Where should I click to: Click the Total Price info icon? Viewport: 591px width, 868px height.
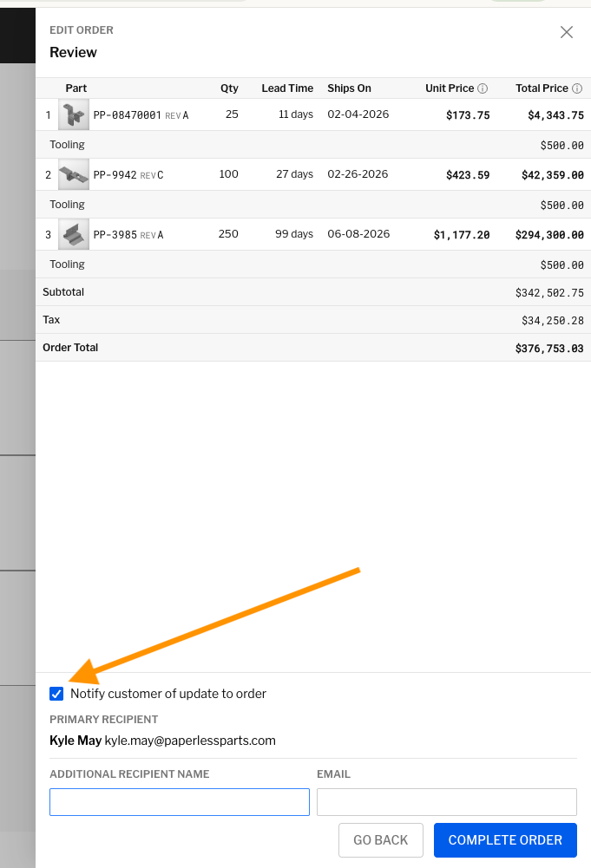[x=576, y=88]
